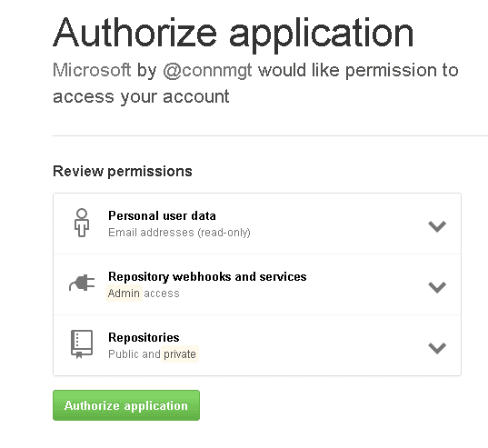
Task: Select the Personal user data title
Action: click(162, 215)
